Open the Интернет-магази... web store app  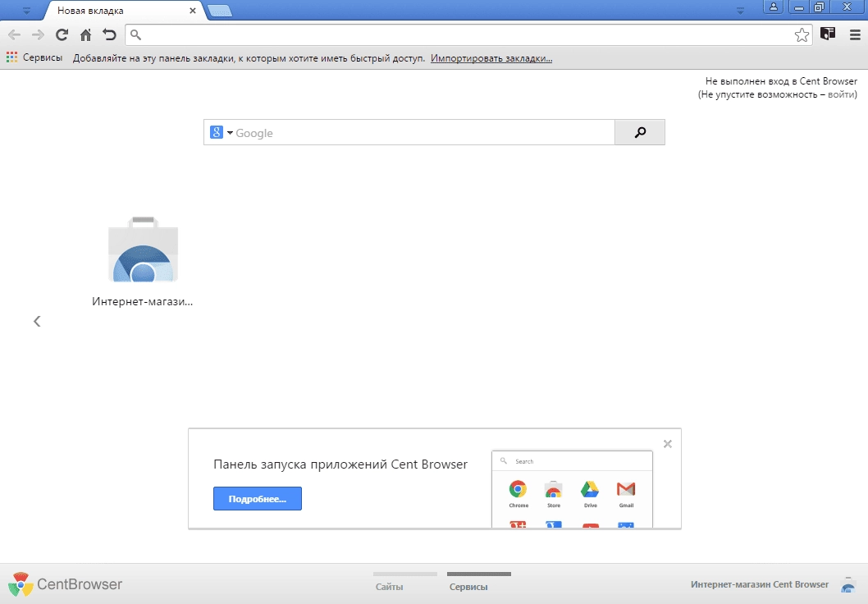(x=143, y=262)
